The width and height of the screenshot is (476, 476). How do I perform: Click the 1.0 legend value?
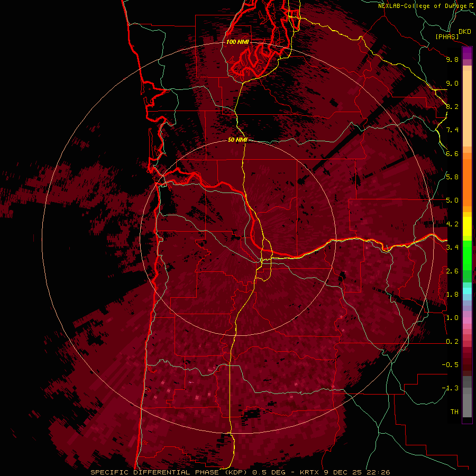(452, 318)
